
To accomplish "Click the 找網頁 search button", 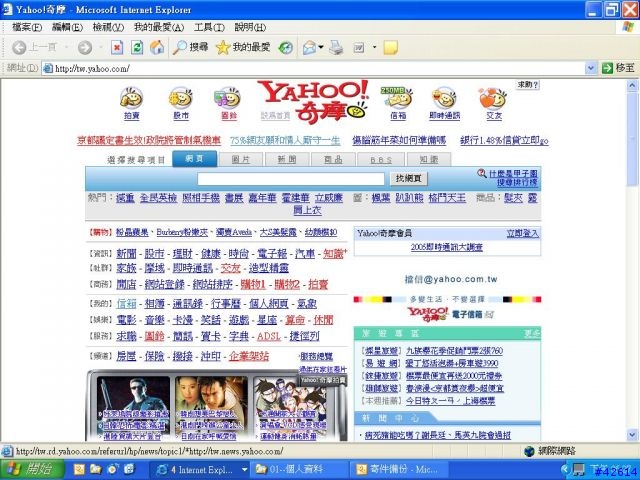I will coord(409,178).
